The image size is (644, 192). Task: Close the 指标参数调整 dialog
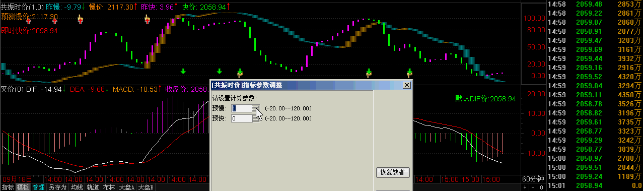click(x=406, y=85)
